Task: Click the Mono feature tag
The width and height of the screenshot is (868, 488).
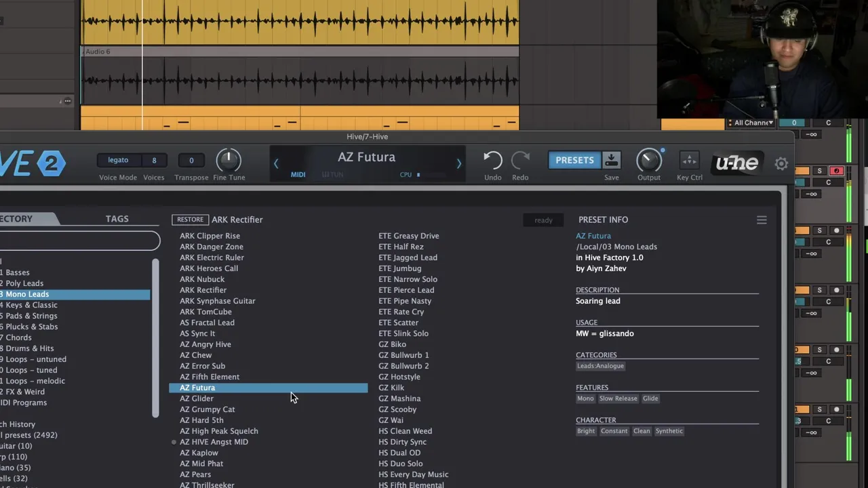Action: [x=585, y=399]
